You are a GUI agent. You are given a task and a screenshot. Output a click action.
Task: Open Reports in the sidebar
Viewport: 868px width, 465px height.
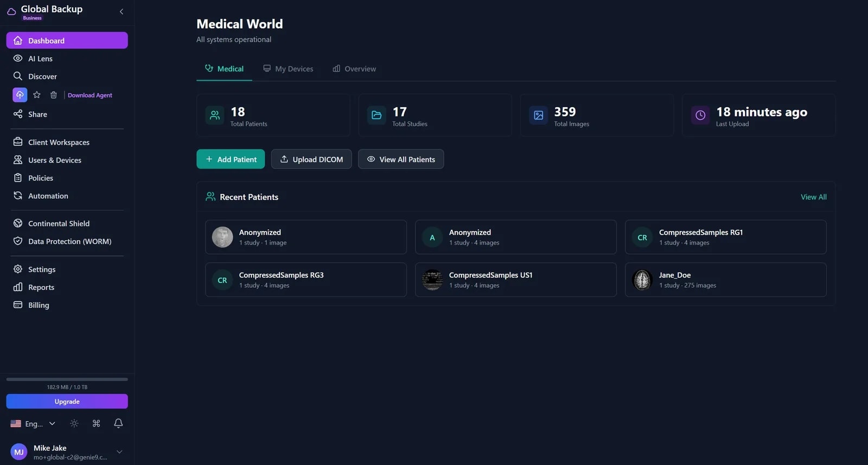[67, 287]
